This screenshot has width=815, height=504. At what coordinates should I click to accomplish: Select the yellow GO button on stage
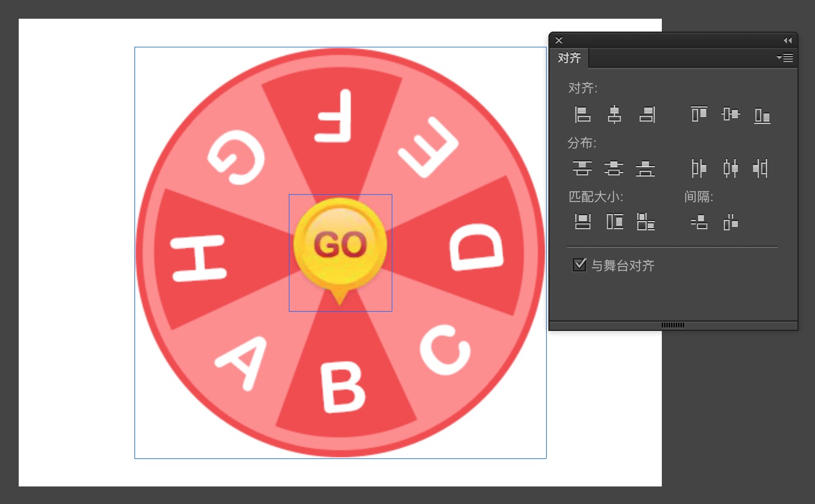point(340,244)
